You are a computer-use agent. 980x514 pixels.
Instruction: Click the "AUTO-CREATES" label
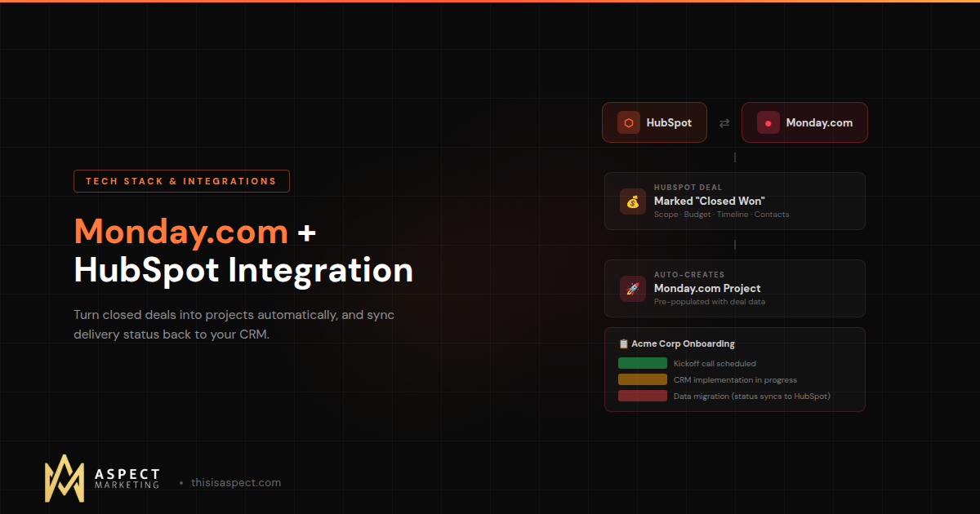click(689, 275)
